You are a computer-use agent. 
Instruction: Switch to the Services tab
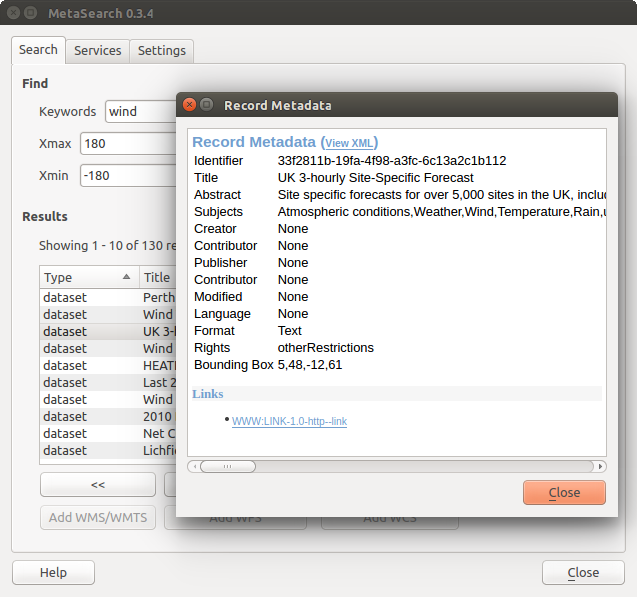click(x=97, y=50)
